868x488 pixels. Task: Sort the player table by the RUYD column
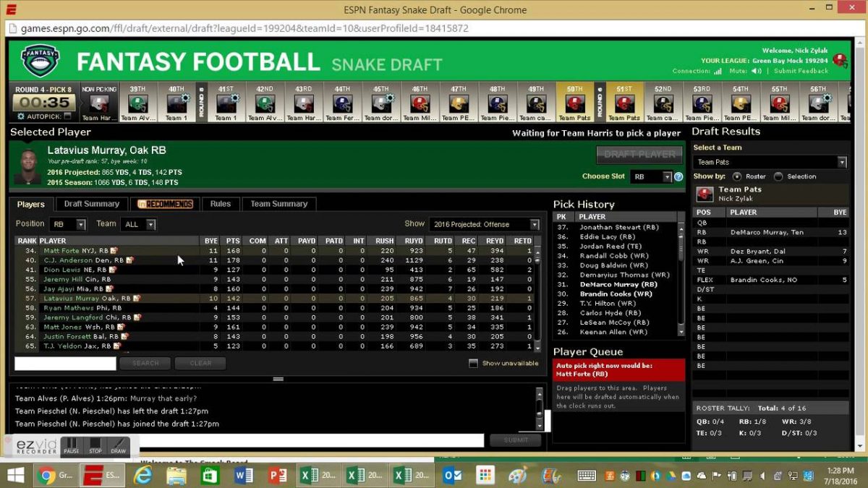[413, 241]
